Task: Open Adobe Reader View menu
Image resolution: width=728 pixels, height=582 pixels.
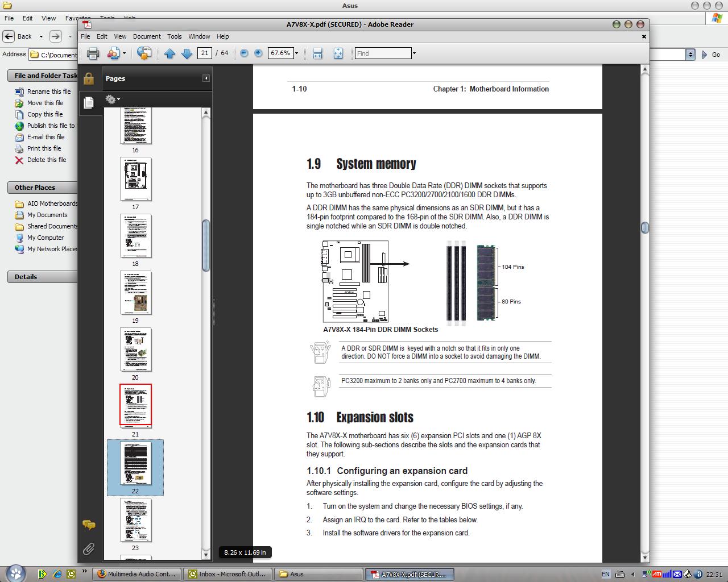Action: 120,36
